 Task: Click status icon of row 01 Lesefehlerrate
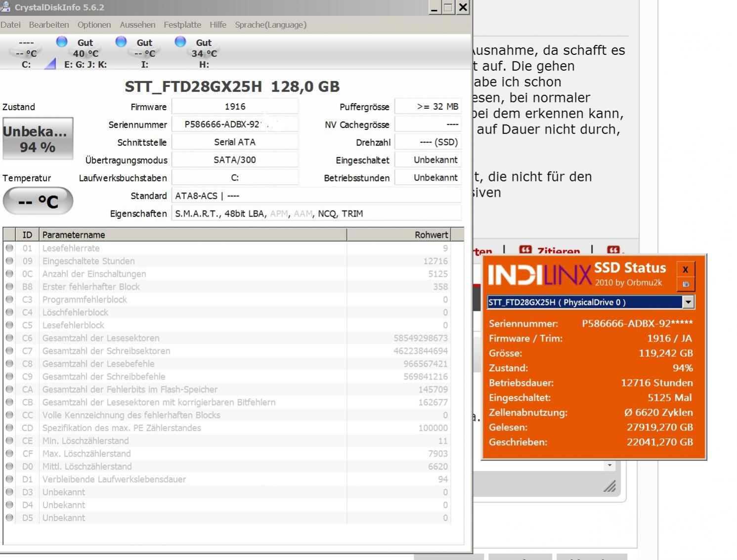tap(9, 248)
